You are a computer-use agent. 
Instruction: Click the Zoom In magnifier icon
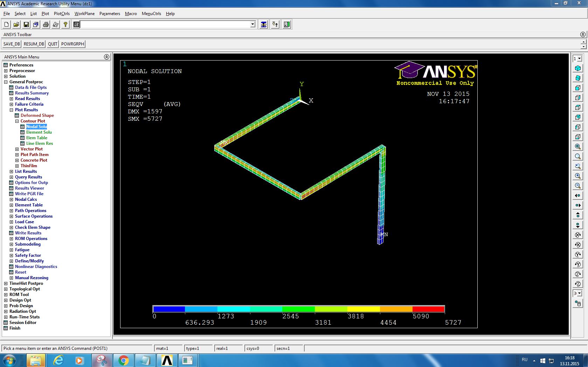578,176
